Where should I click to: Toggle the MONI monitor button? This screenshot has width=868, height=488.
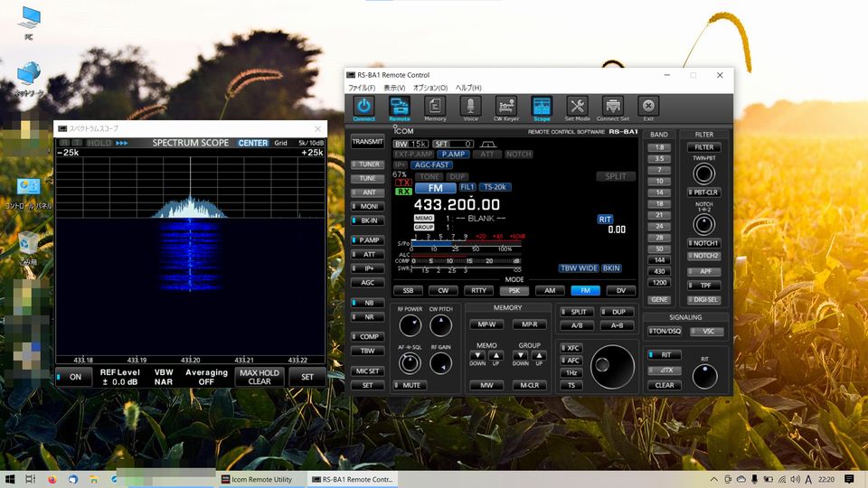tap(368, 206)
